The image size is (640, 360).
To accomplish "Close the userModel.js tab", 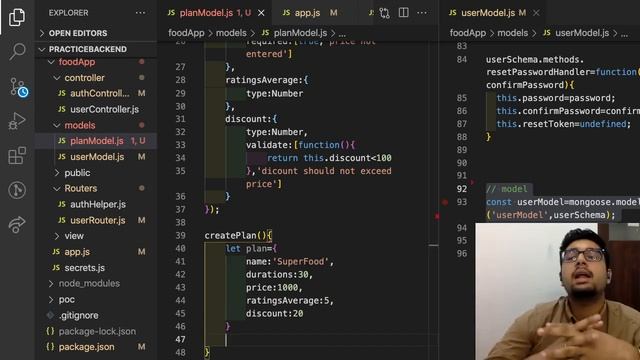I will [536, 13].
